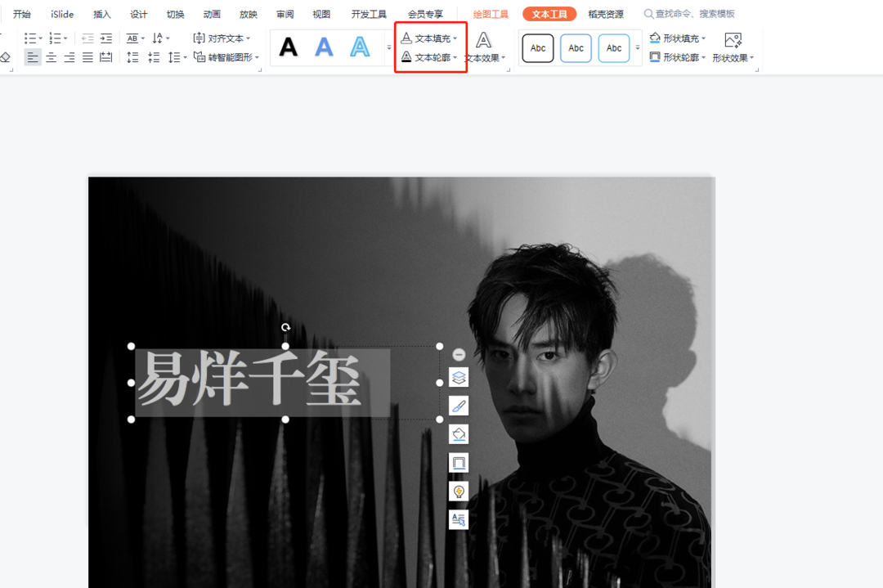Click the 转智能图形 button
The width and height of the screenshot is (883, 588).
[227, 57]
